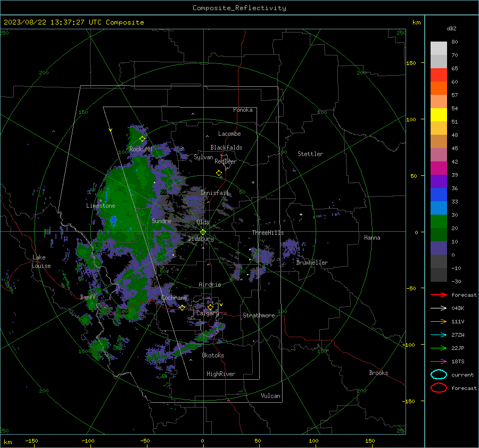Viewport: 479px width, 448px height.
Task: Click the yellow diamond marker below RedDeer
Action: click(219, 173)
